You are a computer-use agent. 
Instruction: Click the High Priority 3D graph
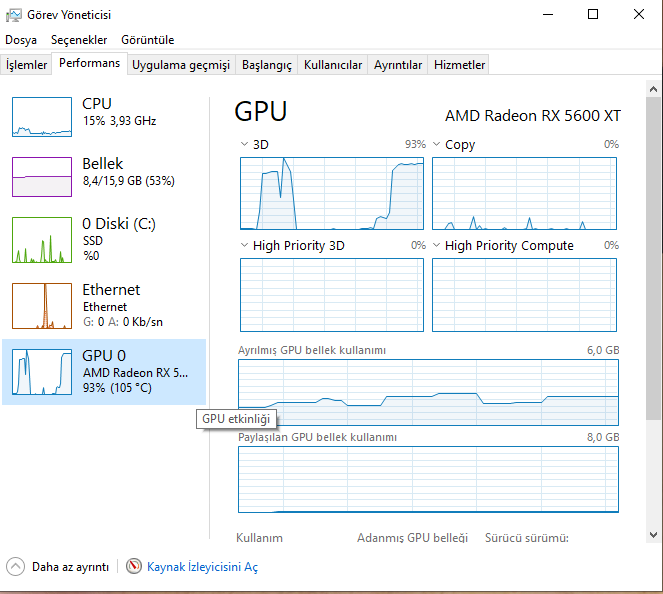[x=332, y=295]
